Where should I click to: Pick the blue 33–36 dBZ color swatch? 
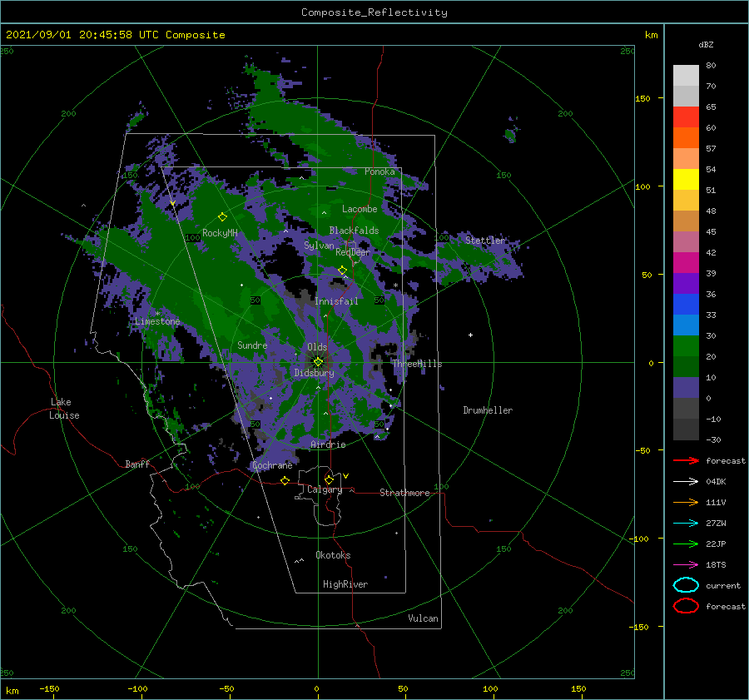tap(686, 304)
